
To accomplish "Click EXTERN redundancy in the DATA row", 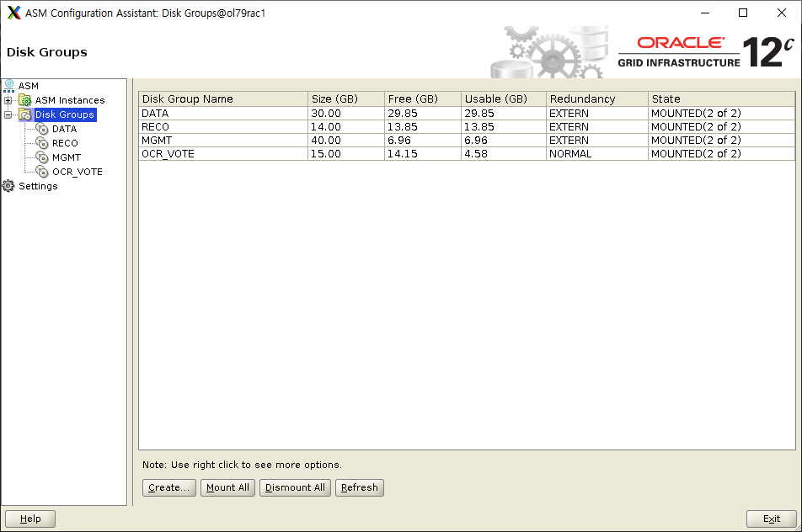I will (597, 113).
